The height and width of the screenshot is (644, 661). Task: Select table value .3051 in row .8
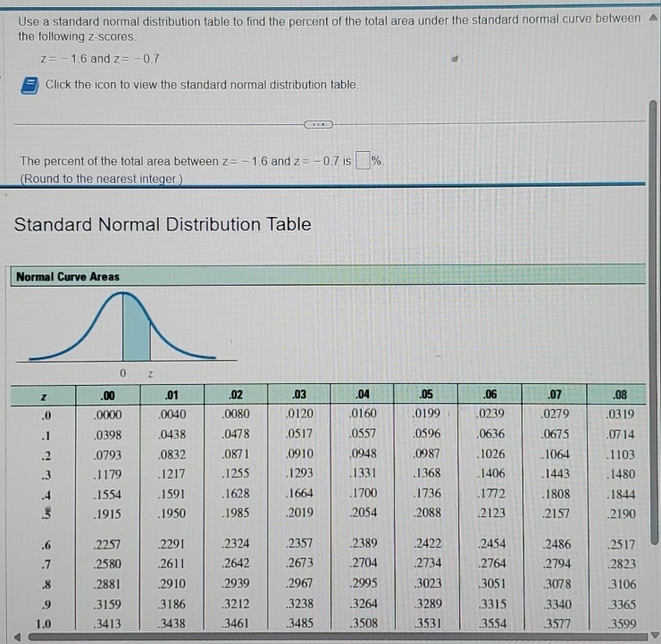492,584
